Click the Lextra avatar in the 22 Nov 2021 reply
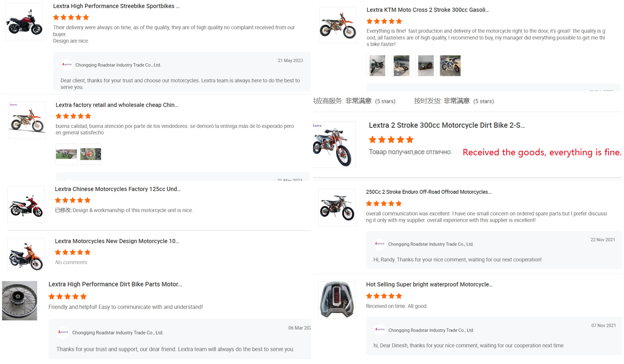The height and width of the screenshot is (364, 624). coord(380,244)
